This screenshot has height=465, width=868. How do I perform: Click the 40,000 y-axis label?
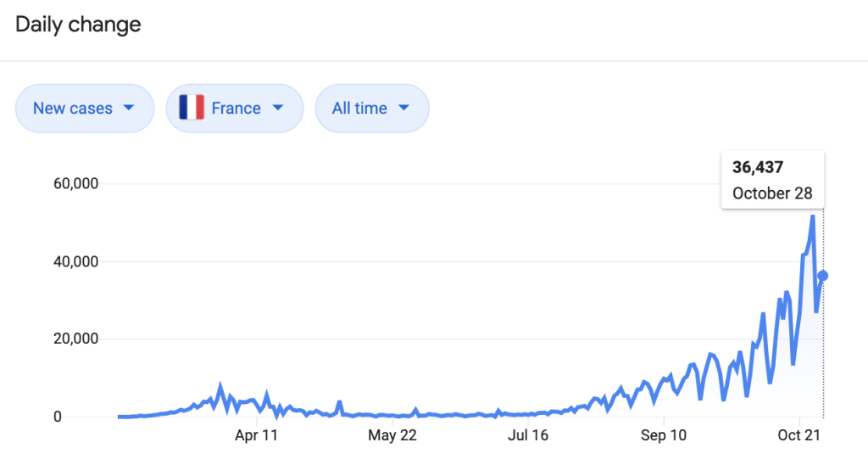(75, 261)
